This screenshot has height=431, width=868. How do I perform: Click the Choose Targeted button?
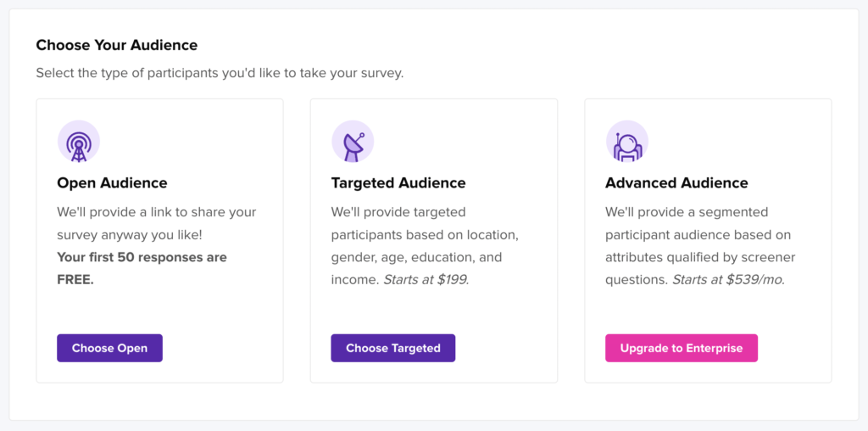[x=393, y=348]
